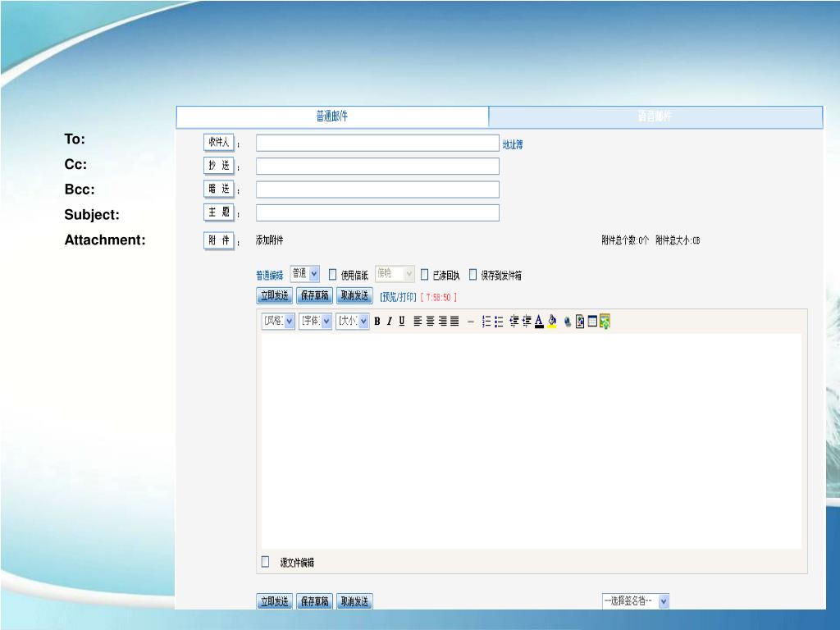
Task: Click the bottom 立即发送 send button
Action: 275,601
